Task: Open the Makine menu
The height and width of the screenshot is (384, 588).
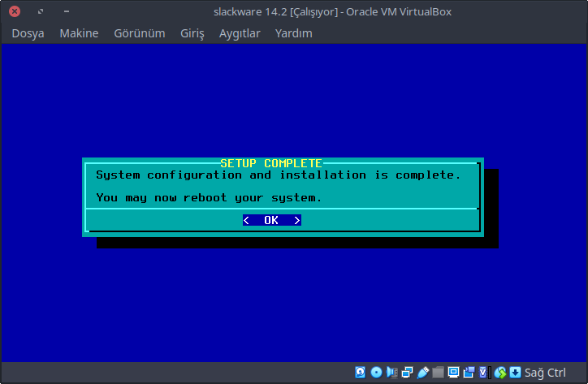Action: tap(79, 33)
